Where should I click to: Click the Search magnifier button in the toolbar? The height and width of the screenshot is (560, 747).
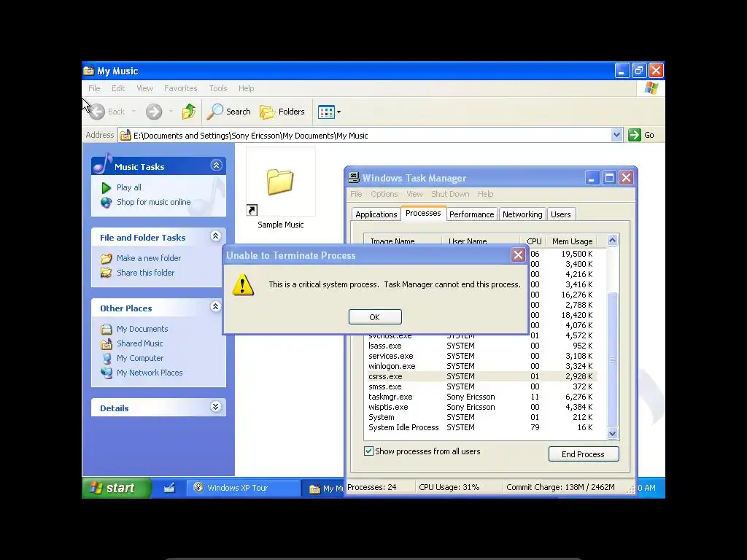[228, 112]
